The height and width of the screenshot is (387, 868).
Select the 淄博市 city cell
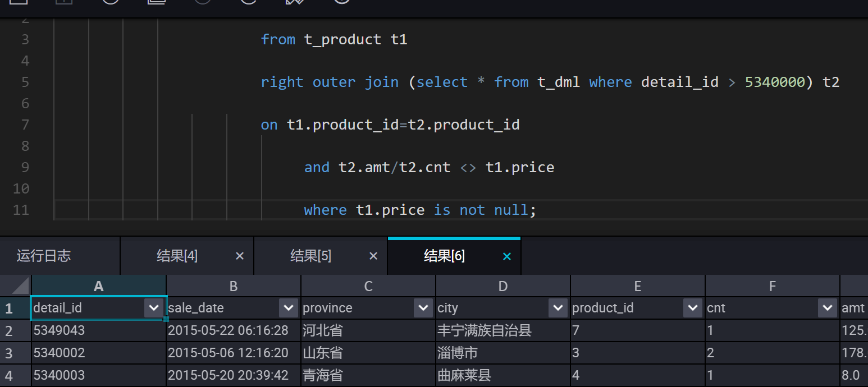click(x=503, y=353)
